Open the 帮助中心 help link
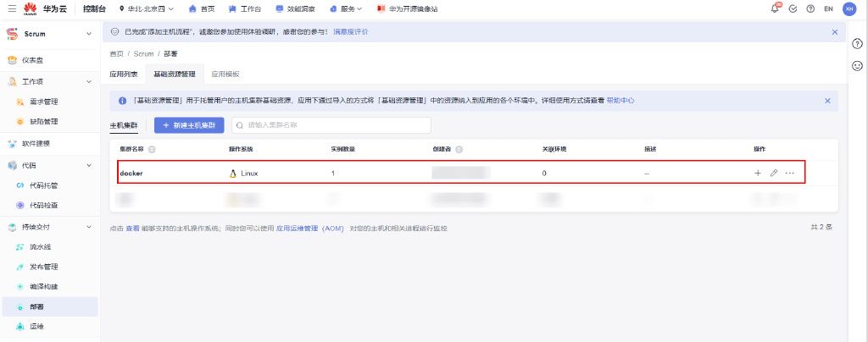The image size is (868, 342). pyautogui.click(x=620, y=101)
